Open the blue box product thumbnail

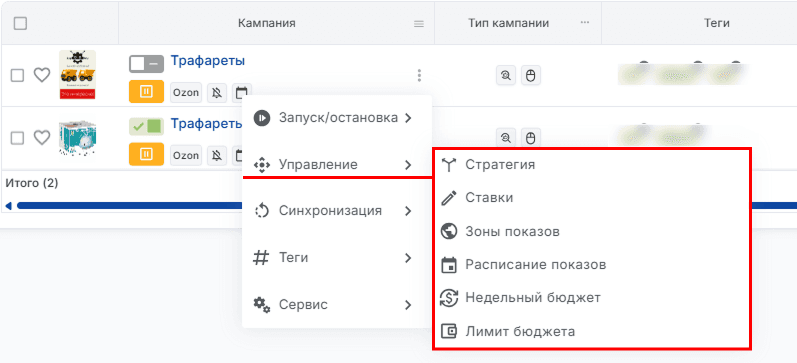[x=77, y=138]
